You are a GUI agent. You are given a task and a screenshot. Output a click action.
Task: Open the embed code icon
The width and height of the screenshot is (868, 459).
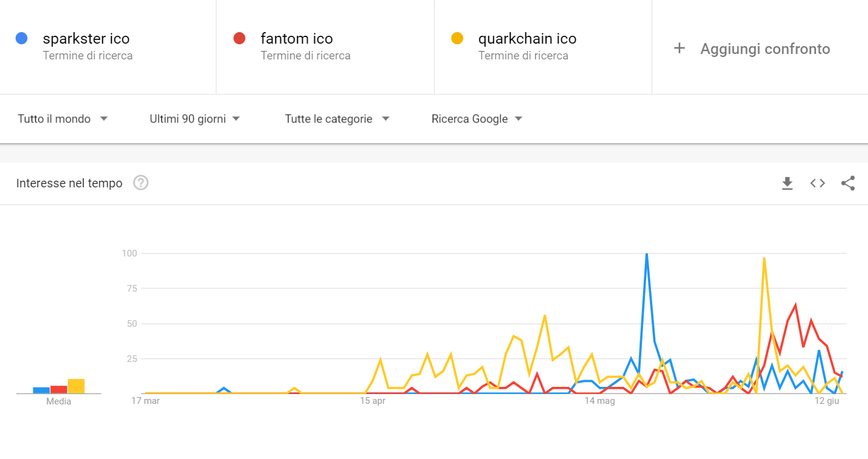(x=818, y=183)
